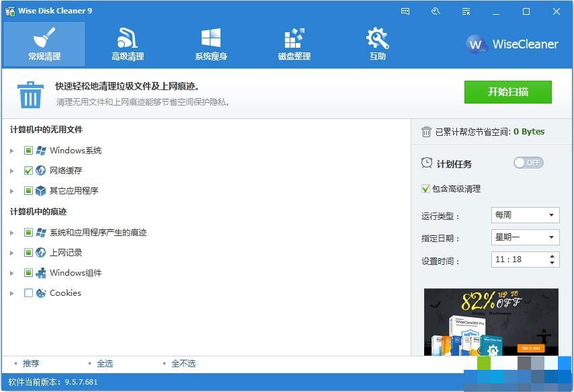Uncheck the 网络缓存 checkbox
Viewport: 574px width, 392px height.
[x=28, y=171]
